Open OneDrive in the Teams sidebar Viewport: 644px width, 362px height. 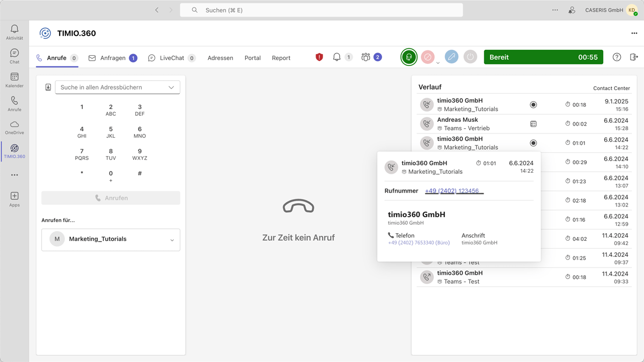click(14, 127)
